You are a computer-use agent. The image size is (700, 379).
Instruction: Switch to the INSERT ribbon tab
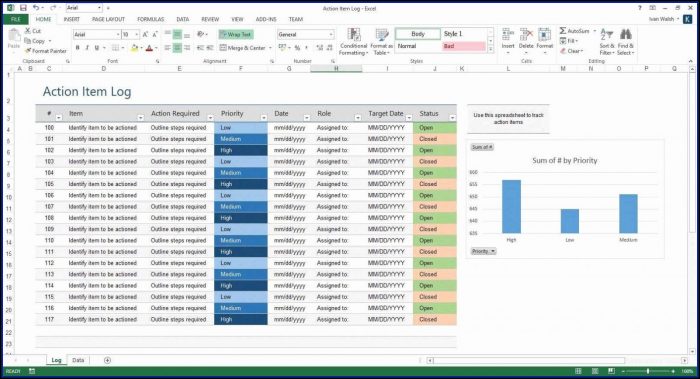tap(71, 19)
